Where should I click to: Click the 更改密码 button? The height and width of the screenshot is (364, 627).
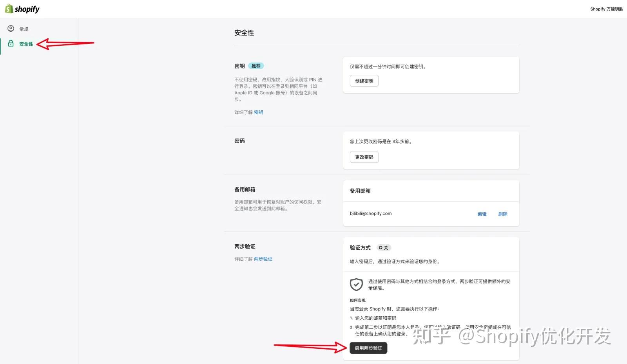pos(364,157)
